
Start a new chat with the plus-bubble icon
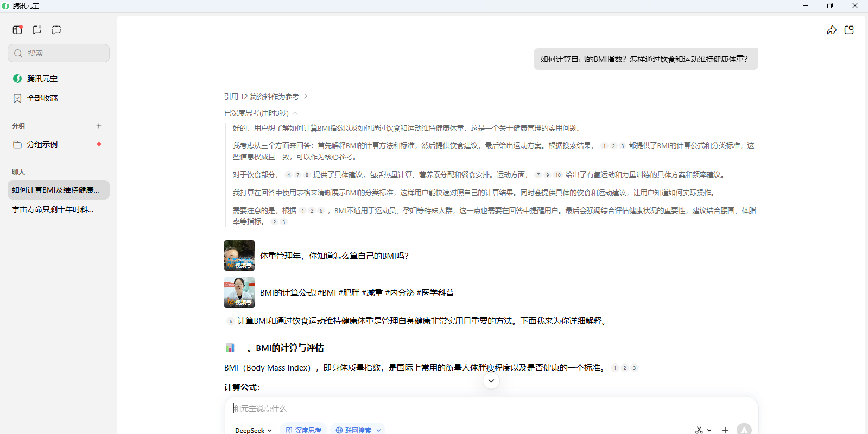coord(37,30)
